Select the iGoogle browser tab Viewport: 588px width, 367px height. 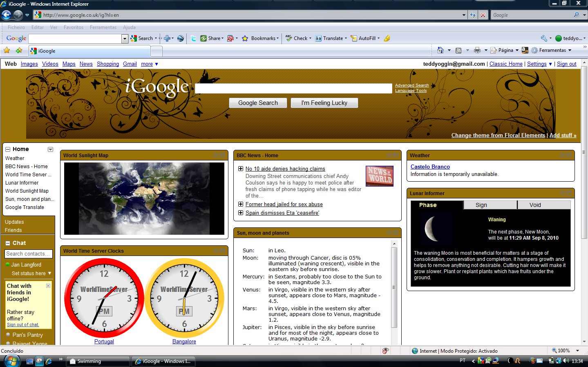pos(89,51)
